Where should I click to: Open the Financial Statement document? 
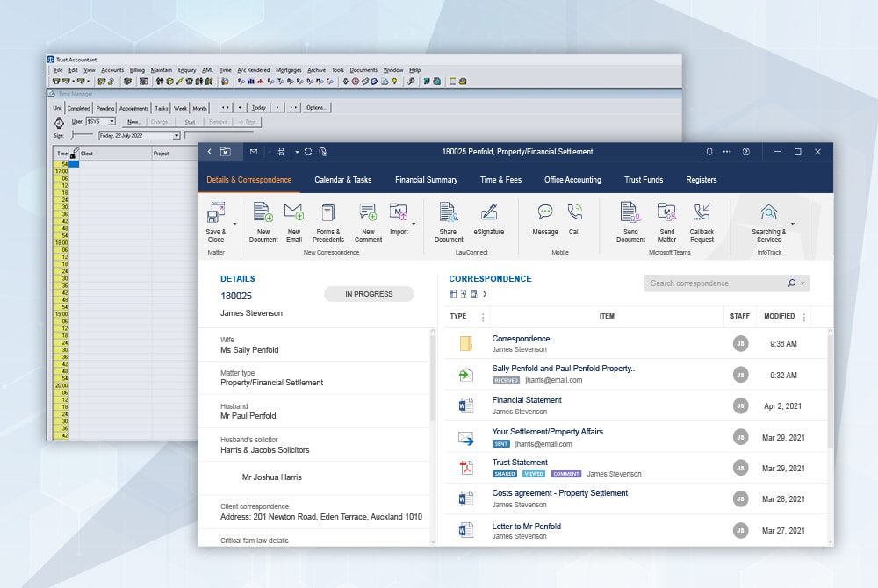click(x=526, y=400)
